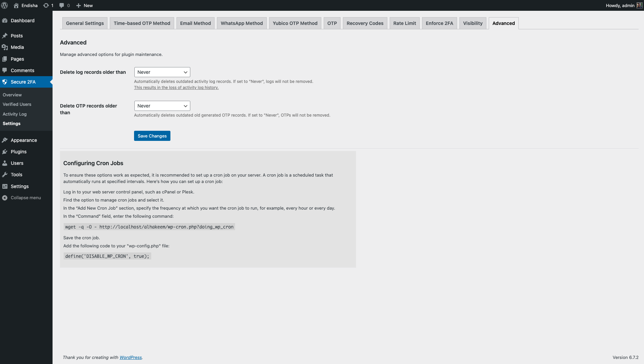Click the Collapse menu arrow icon
Screen dimensions: 644x364
tap(5, 198)
